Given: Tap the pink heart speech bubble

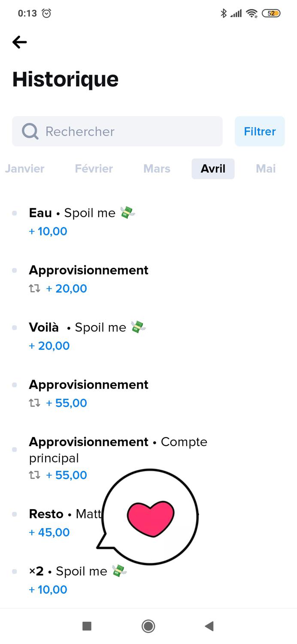Looking at the screenshot, I should click(x=148, y=517).
